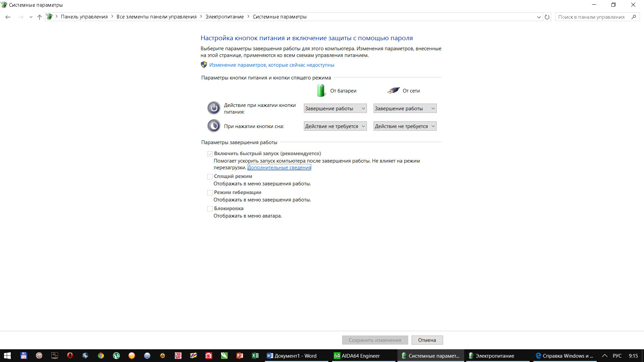Tick the Блокировка checkbox
The image size is (644, 362).
(210, 209)
